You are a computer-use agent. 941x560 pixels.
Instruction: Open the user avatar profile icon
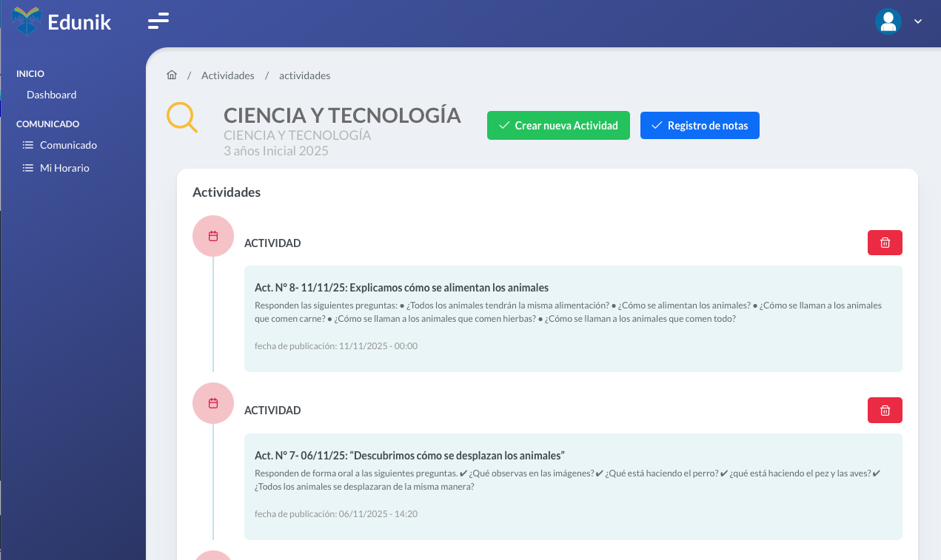click(888, 21)
